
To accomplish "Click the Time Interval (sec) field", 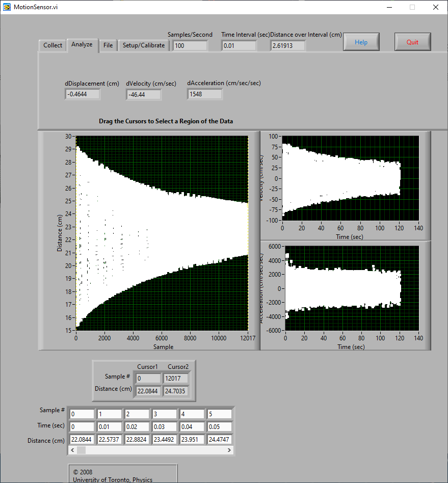I will point(239,46).
